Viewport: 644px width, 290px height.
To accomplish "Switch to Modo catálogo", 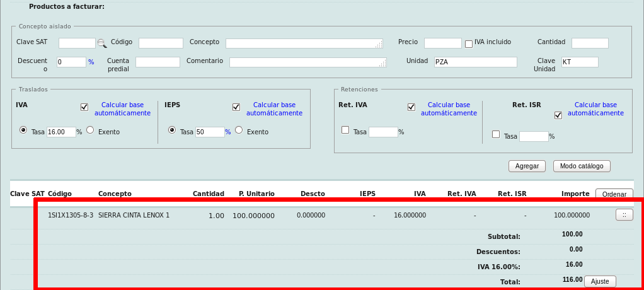I will click(x=582, y=166).
